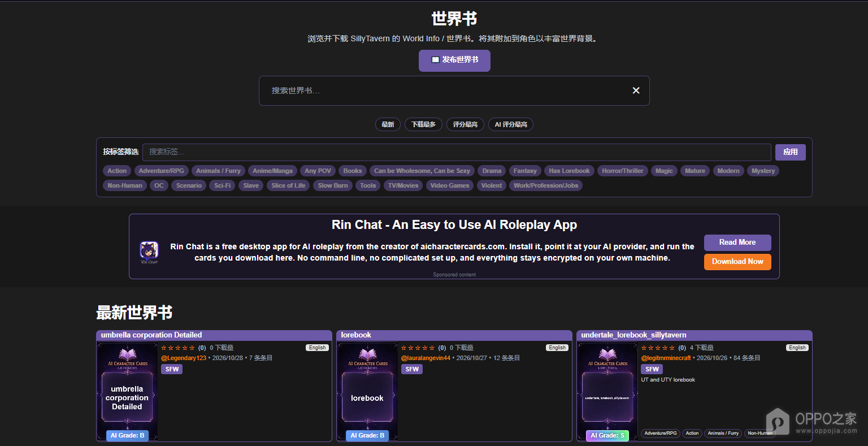Toggle the Slow Burn filter tag
This screenshot has width=868, height=446.
point(333,185)
